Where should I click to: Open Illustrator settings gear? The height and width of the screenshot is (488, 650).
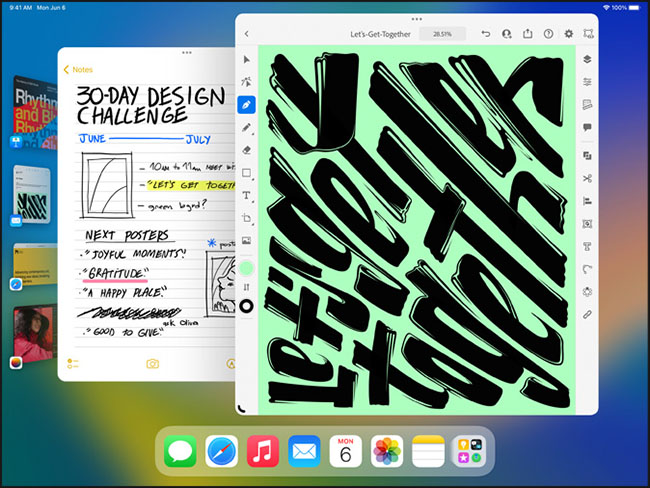pos(569,34)
